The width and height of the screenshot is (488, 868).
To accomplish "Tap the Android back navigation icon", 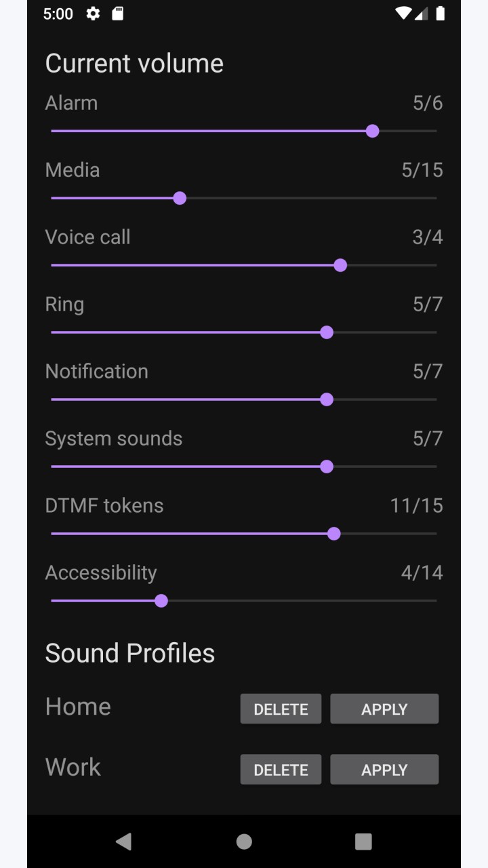I will pyautogui.click(x=123, y=842).
